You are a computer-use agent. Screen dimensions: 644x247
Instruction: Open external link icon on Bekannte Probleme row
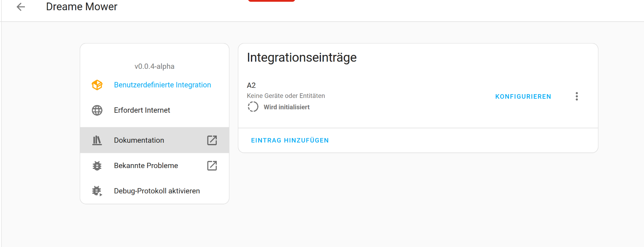212,166
